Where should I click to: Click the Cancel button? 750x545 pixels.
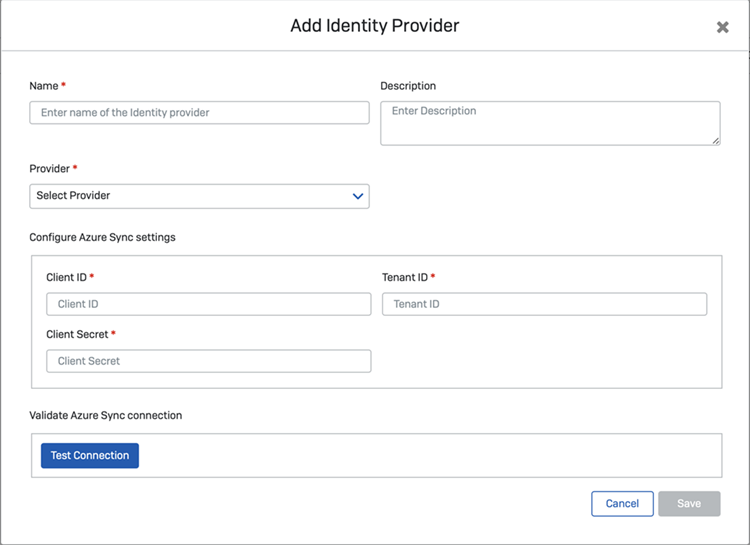pyautogui.click(x=622, y=503)
